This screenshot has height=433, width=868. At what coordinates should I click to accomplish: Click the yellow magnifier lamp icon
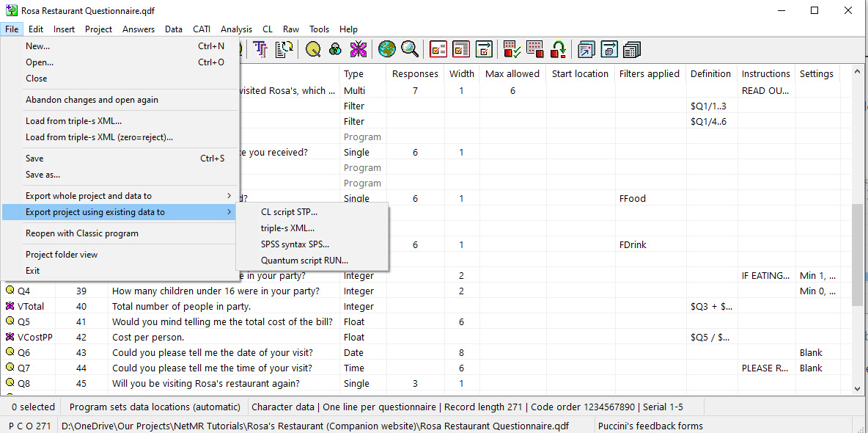[x=312, y=49]
